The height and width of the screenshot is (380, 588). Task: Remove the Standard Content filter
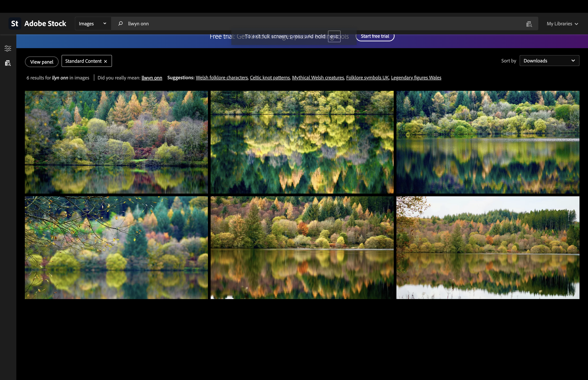pos(105,61)
